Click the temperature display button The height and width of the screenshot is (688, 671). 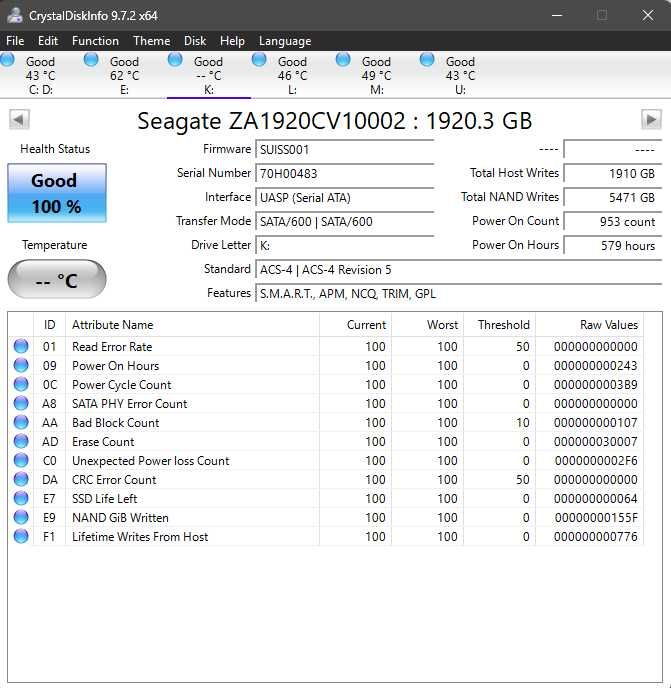pos(56,280)
